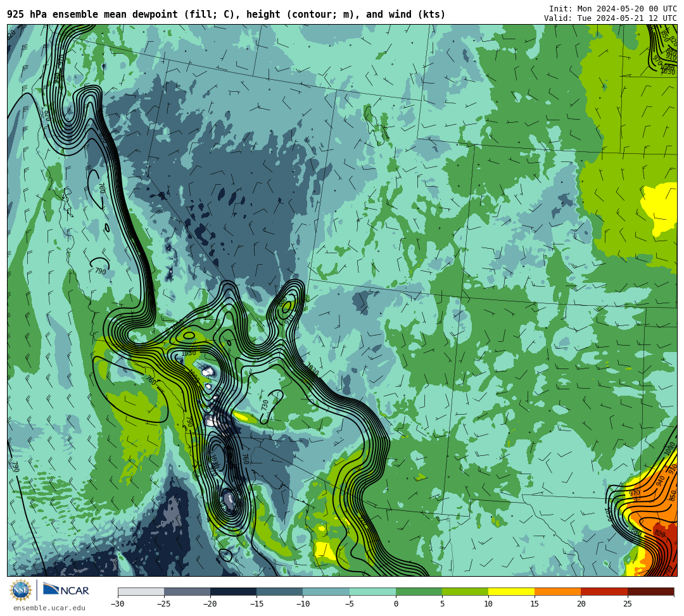Screen dimensions: 684x616
Task: Pick the teal -10 to -5 colorbar segment
Action: (x=326, y=591)
